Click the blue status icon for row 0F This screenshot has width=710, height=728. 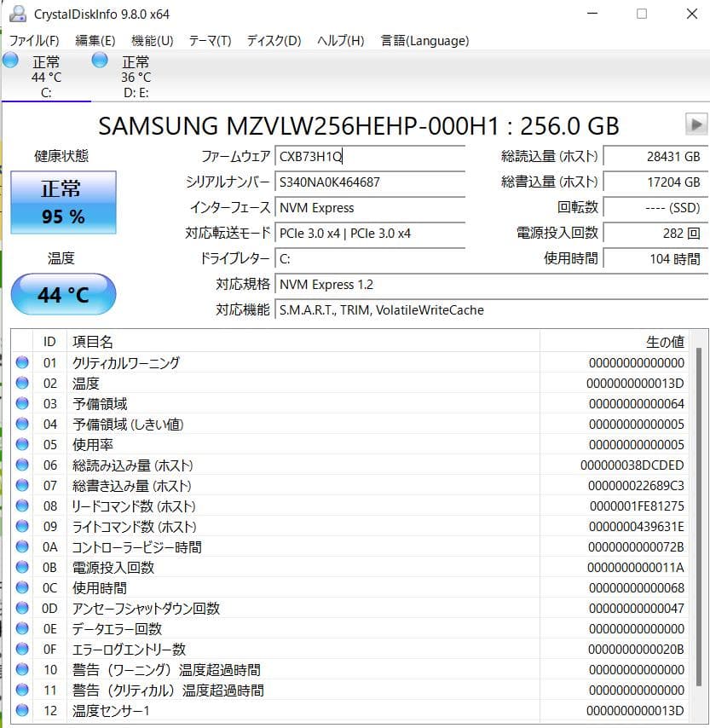22,649
